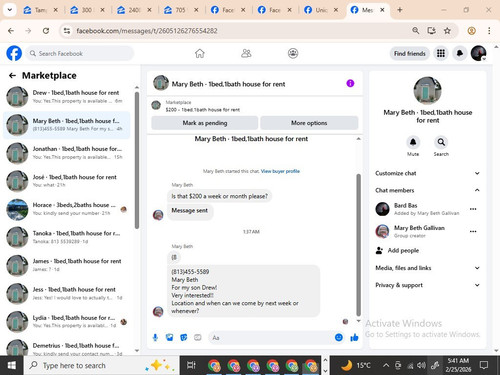The image size is (500, 375).
Task: Open José conversation in list
Action: (67, 181)
